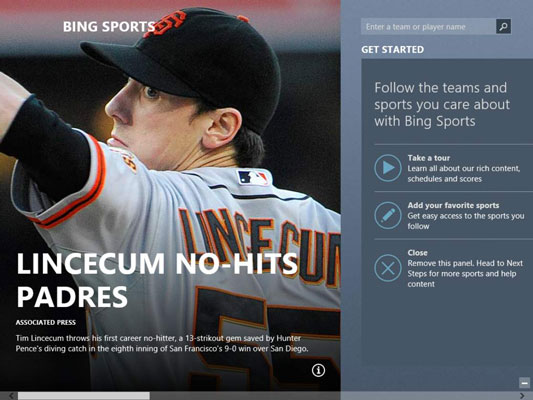Open the Lincecum No-Hits Padres headline
The width and height of the screenshot is (533, 400).
(x=157, y=280)
